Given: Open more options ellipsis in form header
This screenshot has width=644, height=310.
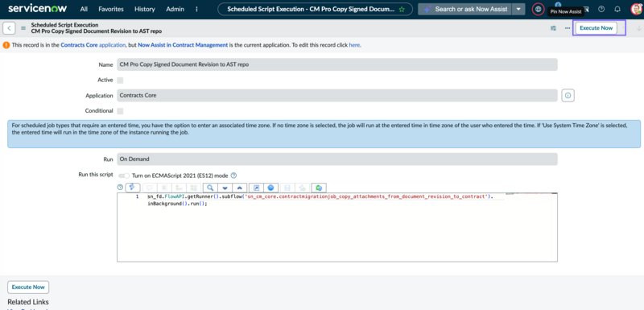Looking at the screenshot, I should click(568, 28).
